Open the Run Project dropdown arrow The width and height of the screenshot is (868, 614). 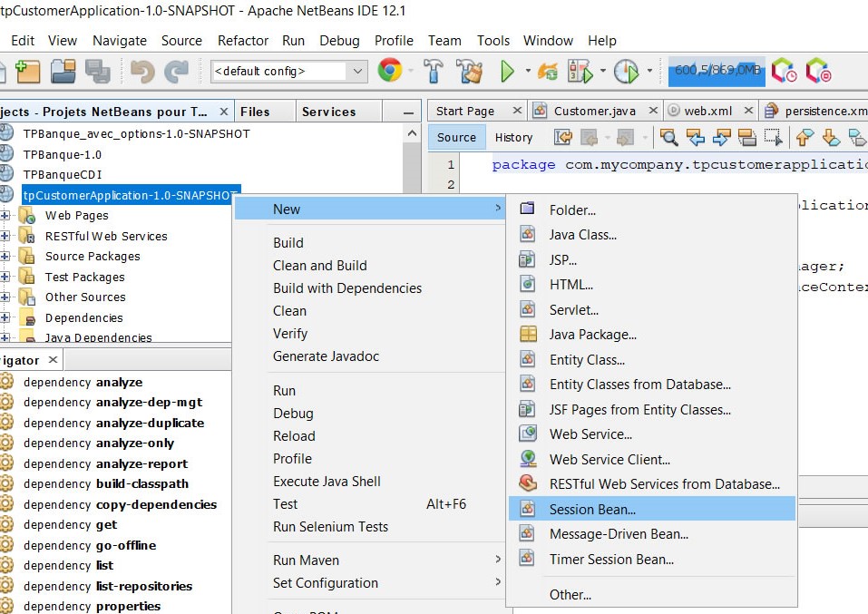pos(528,72)
